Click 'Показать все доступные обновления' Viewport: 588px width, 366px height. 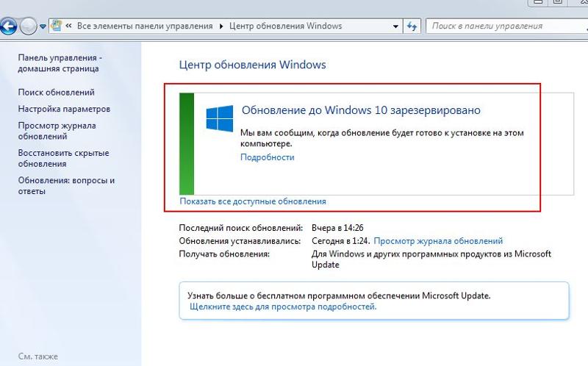[x=253, y=201]
